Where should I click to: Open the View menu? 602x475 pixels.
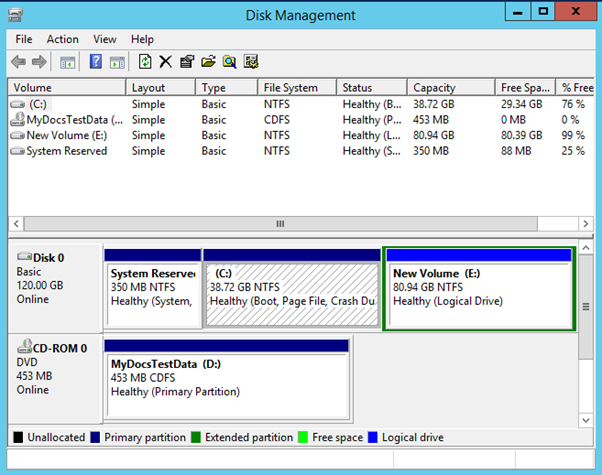click(104, 39)
